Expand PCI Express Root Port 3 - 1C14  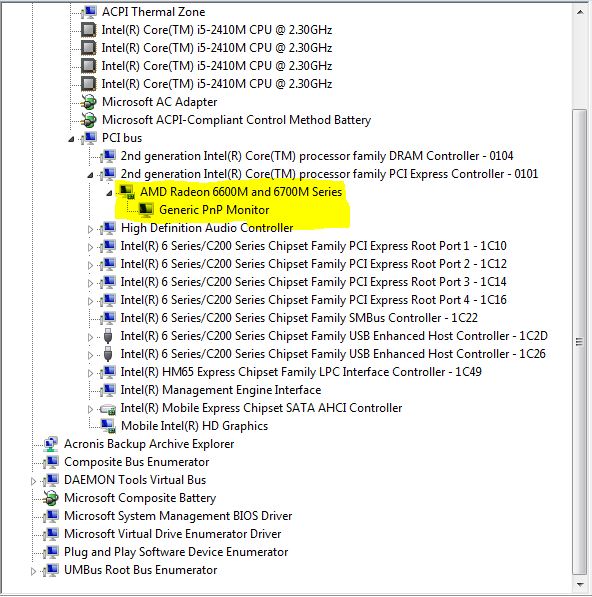[90, 283]
